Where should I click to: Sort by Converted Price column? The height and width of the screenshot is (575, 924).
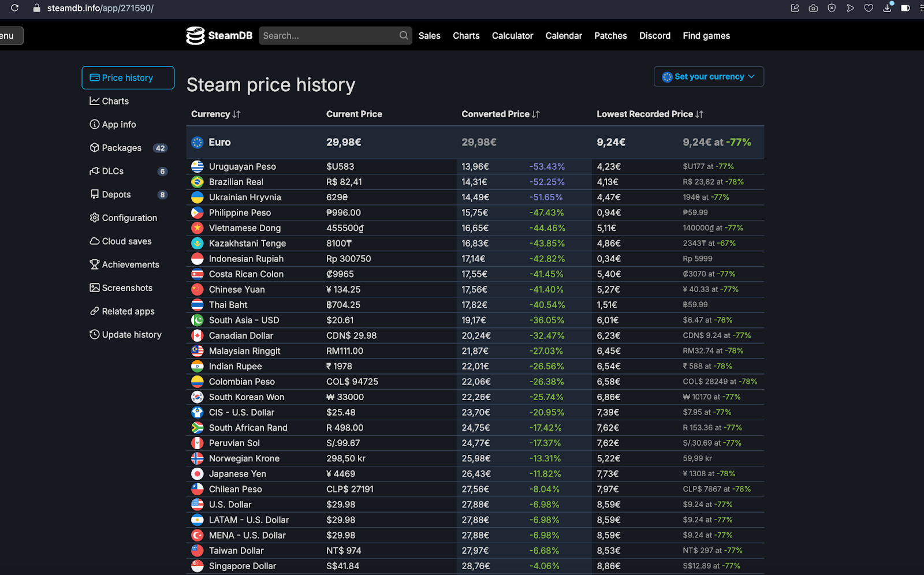pyautogui.click(x=500, y=114)
